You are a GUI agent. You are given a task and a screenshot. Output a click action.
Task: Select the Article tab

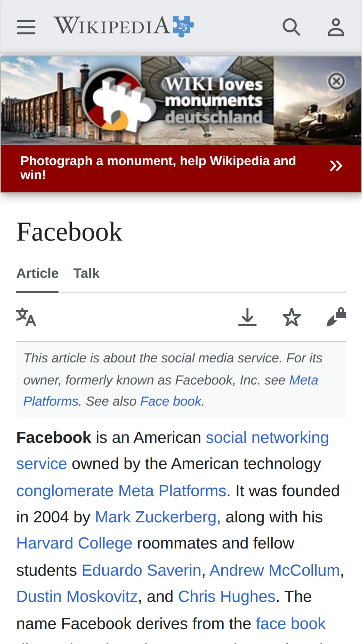pos(37,273)
